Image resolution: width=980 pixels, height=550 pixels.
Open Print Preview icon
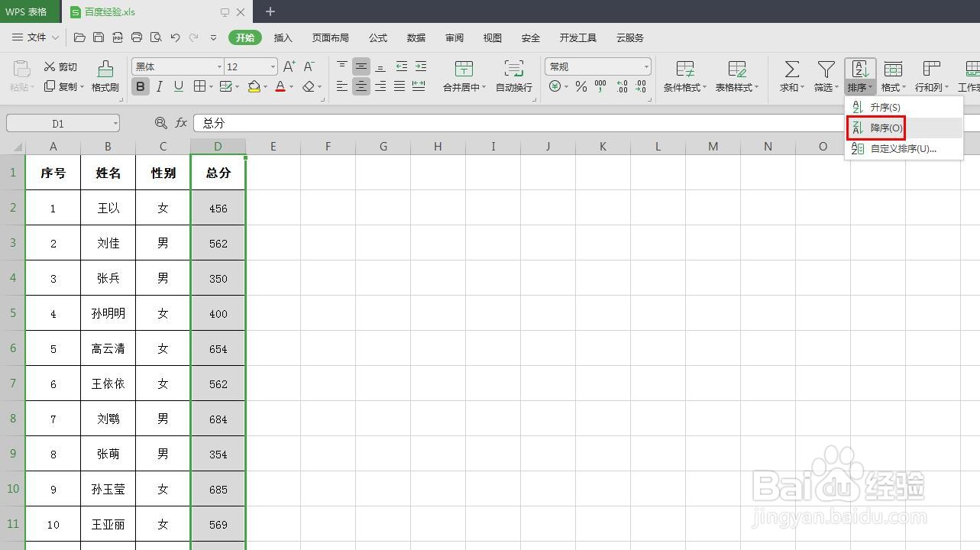(x=156, y=37)
